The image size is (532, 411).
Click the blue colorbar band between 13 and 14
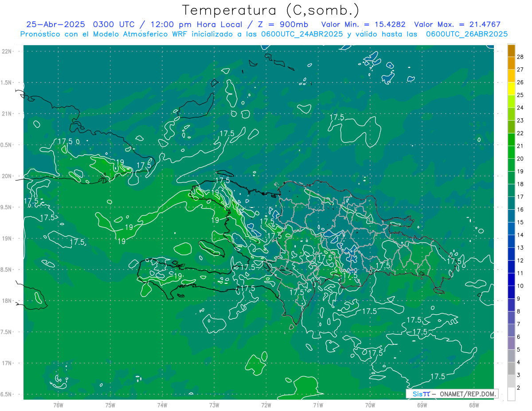coord(511,241)
